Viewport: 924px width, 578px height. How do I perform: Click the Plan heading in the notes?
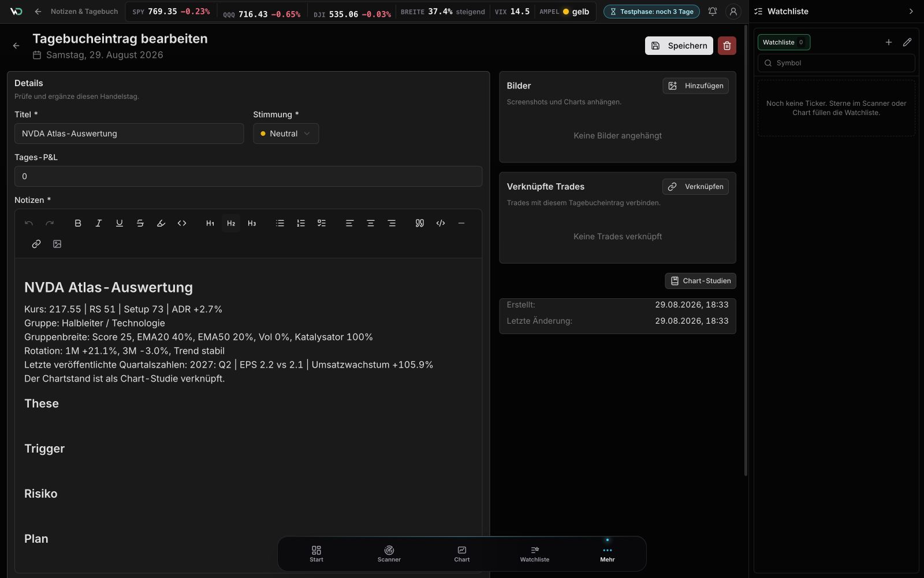pos(36,539)
